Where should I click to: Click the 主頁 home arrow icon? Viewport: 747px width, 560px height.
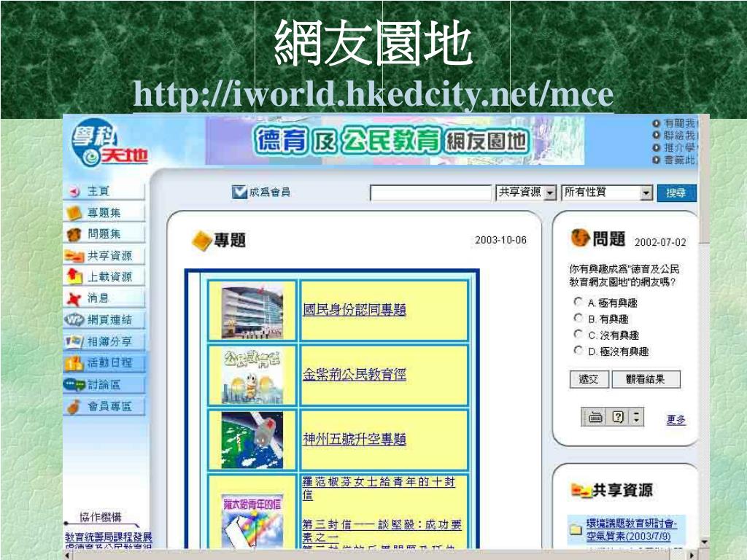point(74,192)
